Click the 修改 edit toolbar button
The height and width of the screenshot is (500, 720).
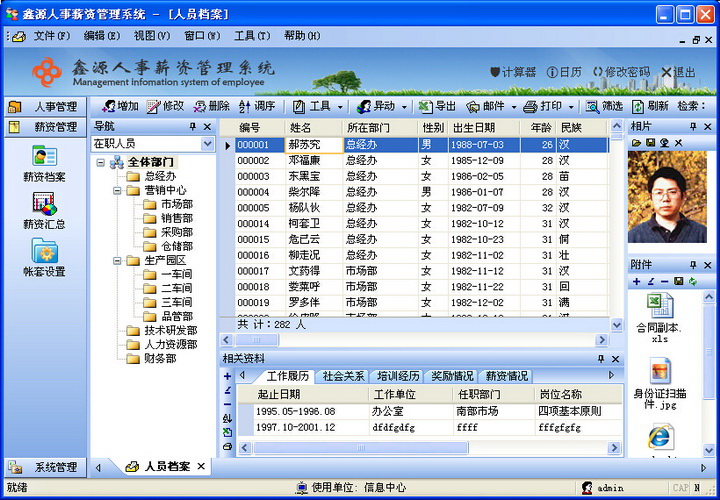(x=165, y=107)
